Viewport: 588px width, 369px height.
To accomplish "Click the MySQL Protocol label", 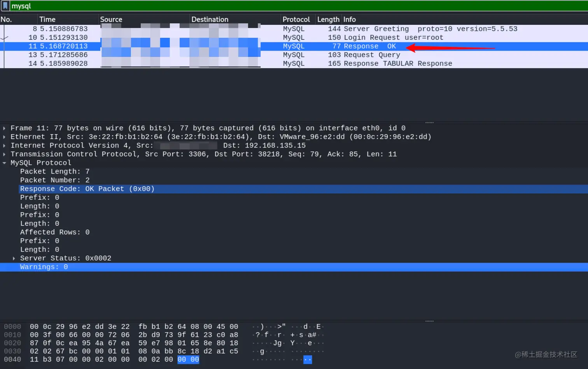I will point(41,163).
